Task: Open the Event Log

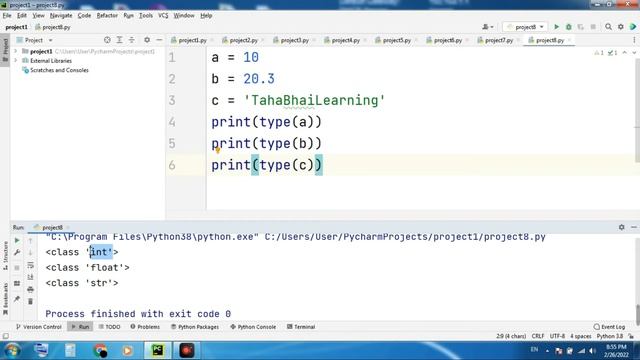Action: click(x=609, y=327)
